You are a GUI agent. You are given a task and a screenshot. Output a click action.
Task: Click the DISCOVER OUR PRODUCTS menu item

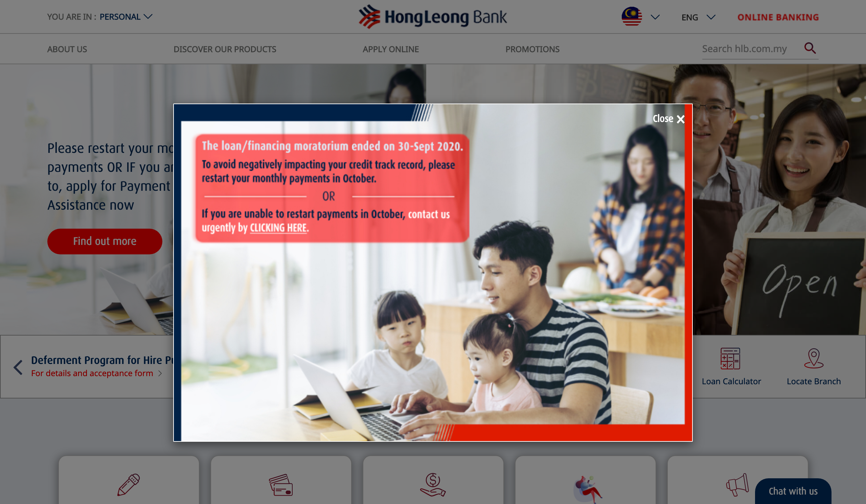coord(224,49)
